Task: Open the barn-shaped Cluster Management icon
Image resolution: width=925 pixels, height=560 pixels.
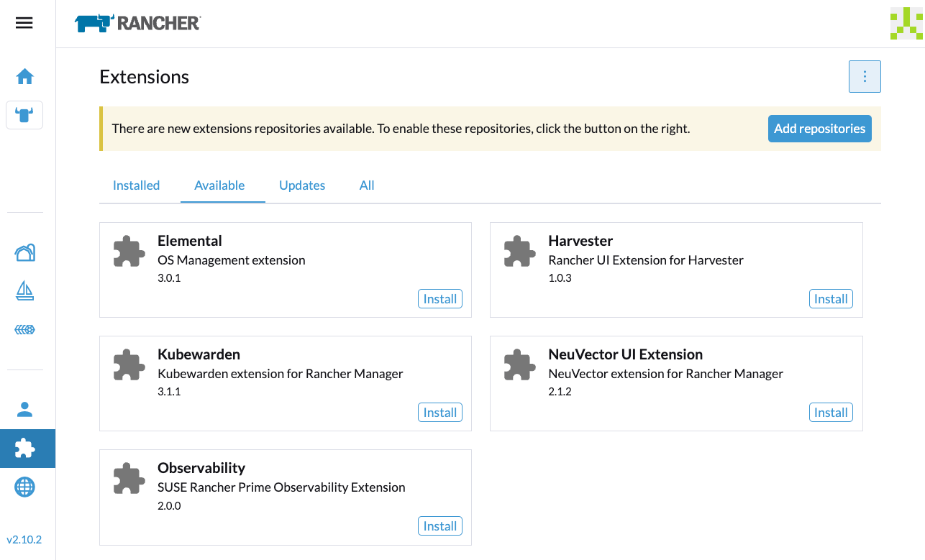Action: [24, 252]
